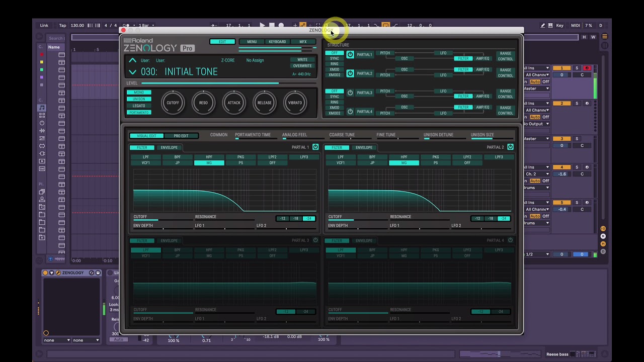Switch to PRO EDIT mode

[181, 136]
